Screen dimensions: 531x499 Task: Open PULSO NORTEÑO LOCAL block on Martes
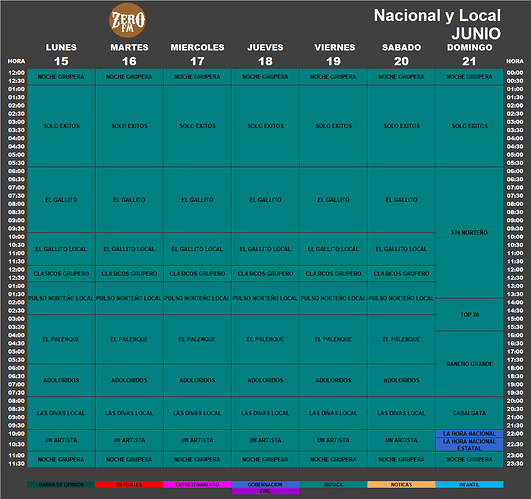coord(129,298)
